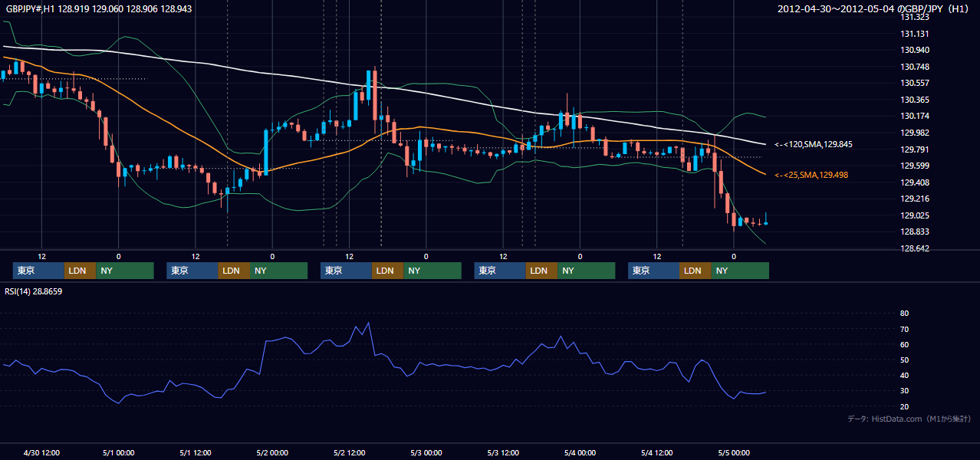Image resolution: width=980 pixels, height=460 pixels.
Task: Click price axis value 128.642
Action: coord(914,248)
